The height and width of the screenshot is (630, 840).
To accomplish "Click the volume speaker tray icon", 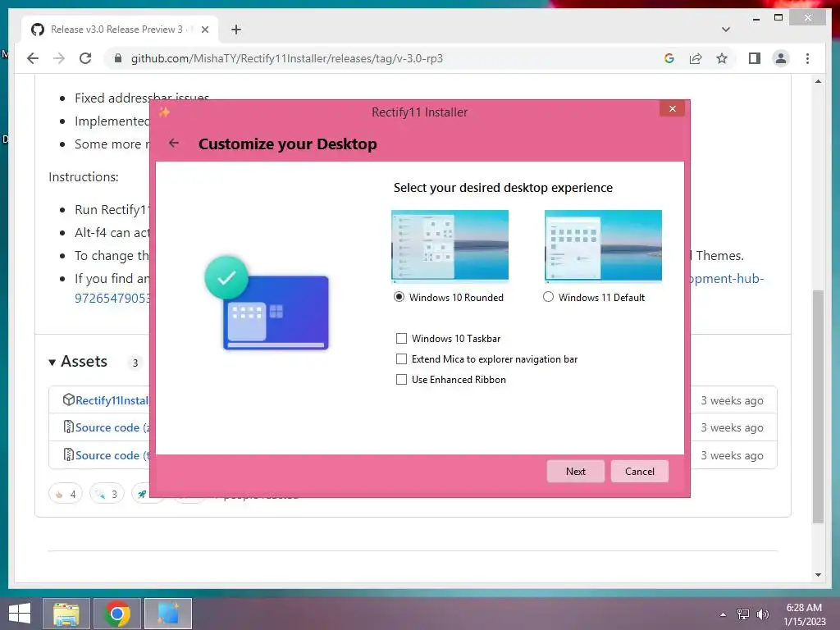I will (762, 614).
